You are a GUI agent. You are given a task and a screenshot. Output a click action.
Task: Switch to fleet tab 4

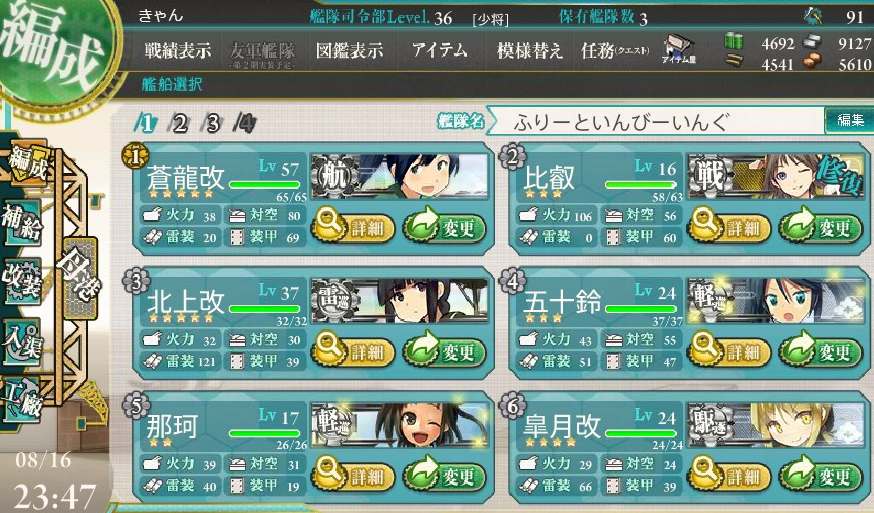tap(246, 123)
